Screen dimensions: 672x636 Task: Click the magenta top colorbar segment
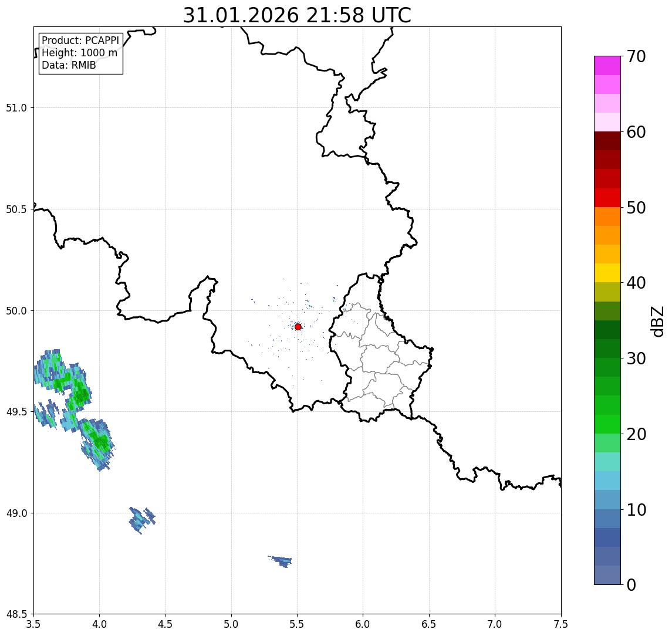(607, 66)
